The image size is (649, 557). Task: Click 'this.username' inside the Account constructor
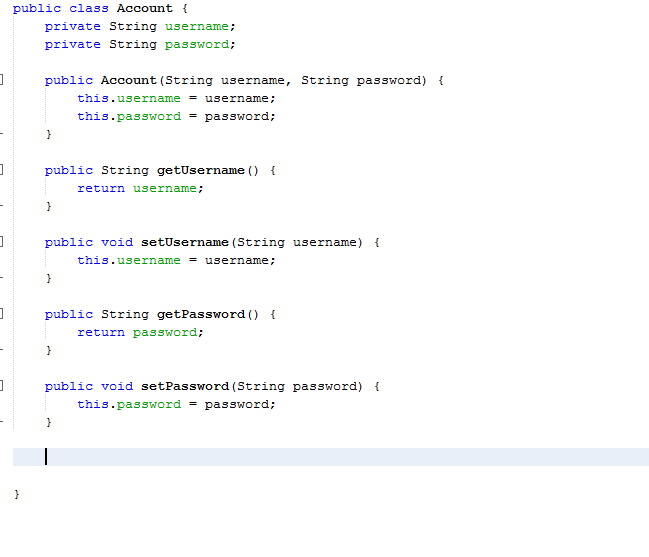click(x=129, y=98)
